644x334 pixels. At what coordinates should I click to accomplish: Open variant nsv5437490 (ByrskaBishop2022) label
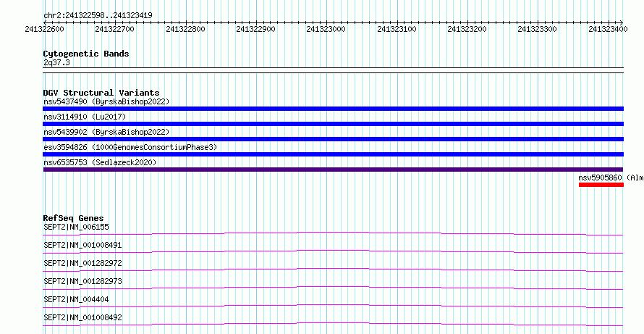pyautogui.click(x=106, y=101)
